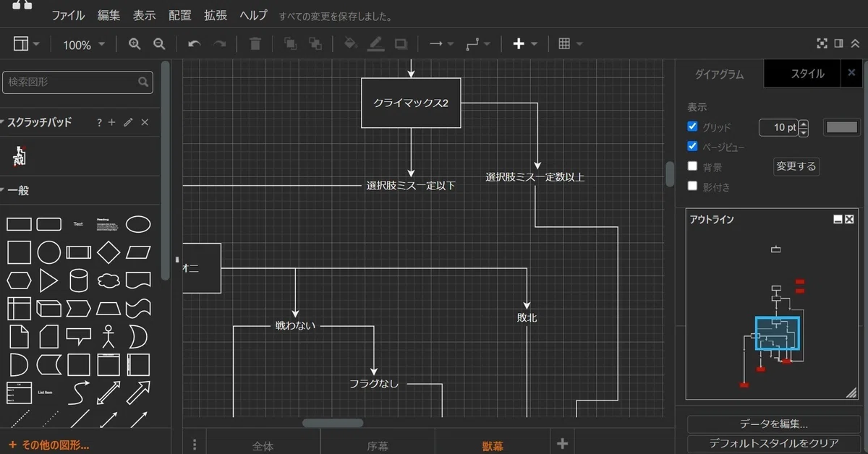Click the horizontal canvas scrollbar thumb
The width and height of the screenshot is (868, 454).
(x=333, y=423)
